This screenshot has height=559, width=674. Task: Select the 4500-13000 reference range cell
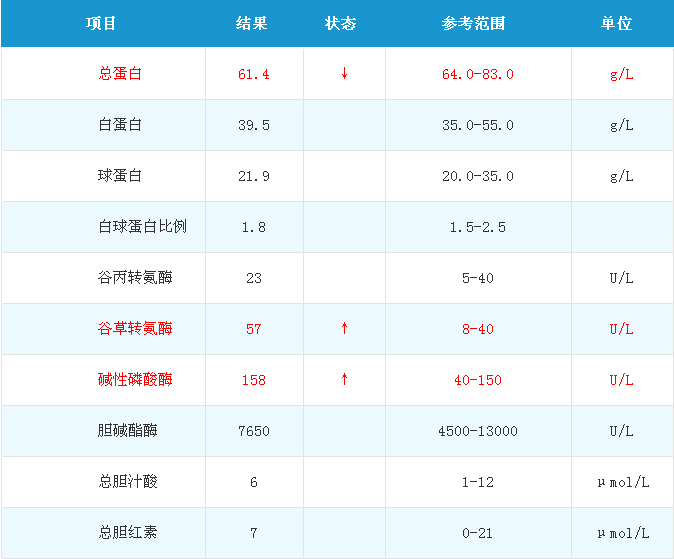pyautogui.click(x=478, y=431)
